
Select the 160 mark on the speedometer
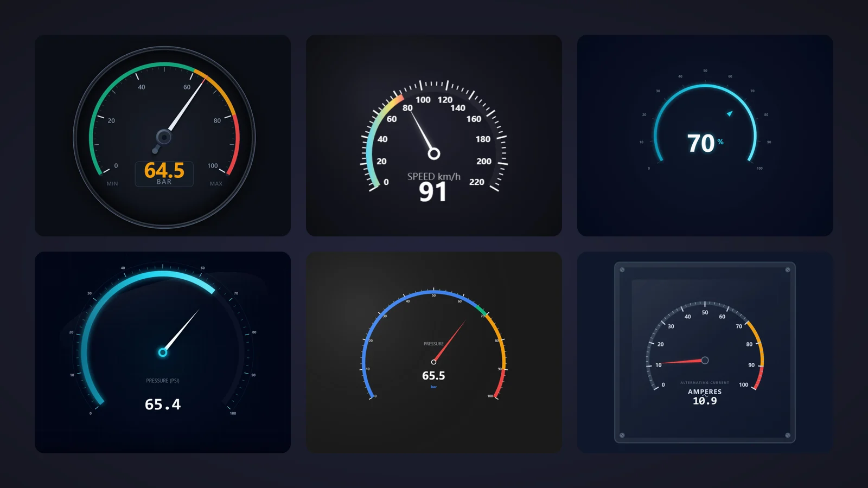coord(474,119)
